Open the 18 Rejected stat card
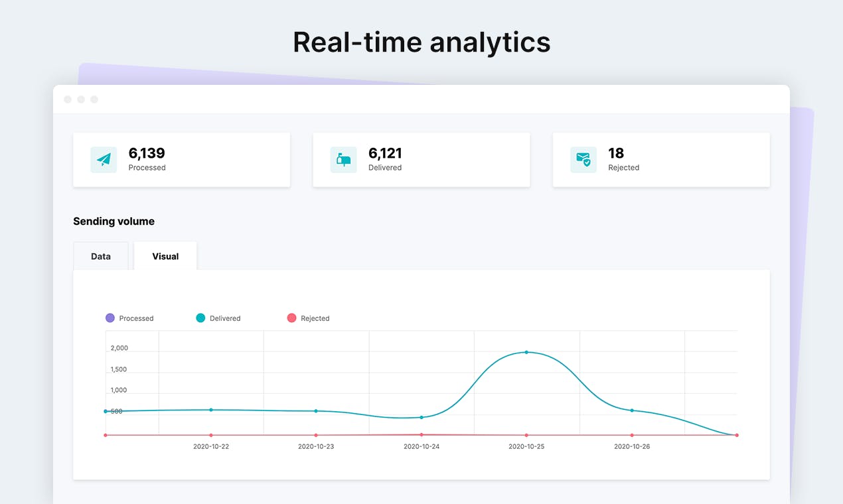 [x=661, y=160]
